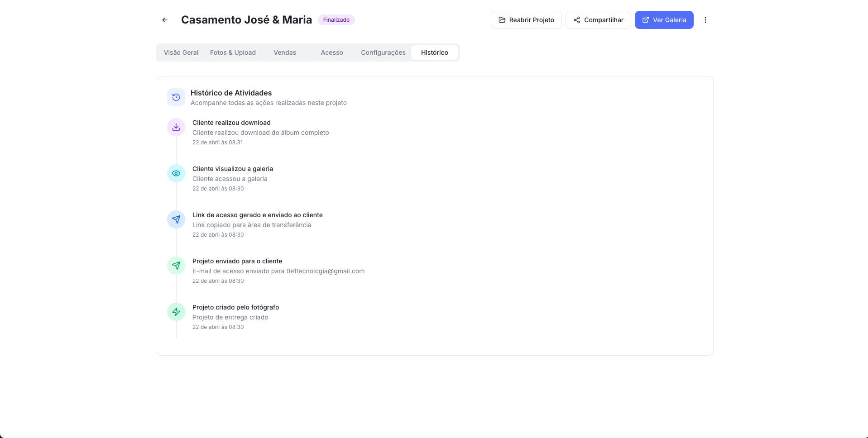Viewport: 868px width, 438px height.
Task: Click the blue paper plane link event icon
Action: pyautogui.click(x=176, y=219)
